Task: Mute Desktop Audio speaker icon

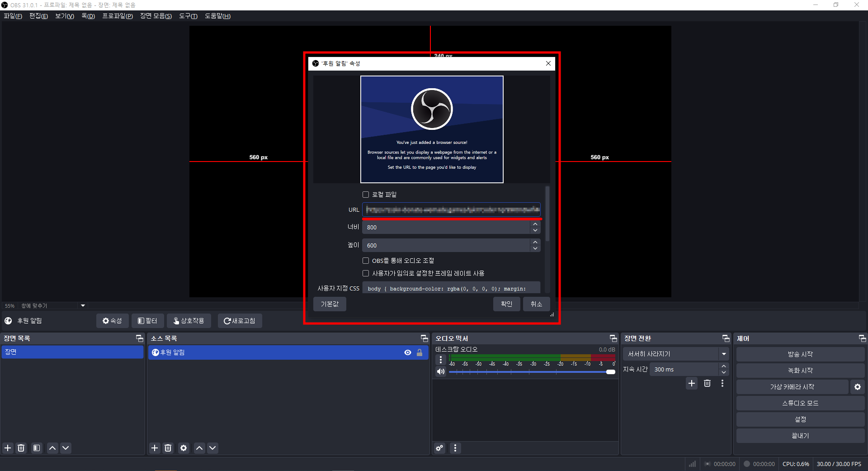Action: coord(441,371)
